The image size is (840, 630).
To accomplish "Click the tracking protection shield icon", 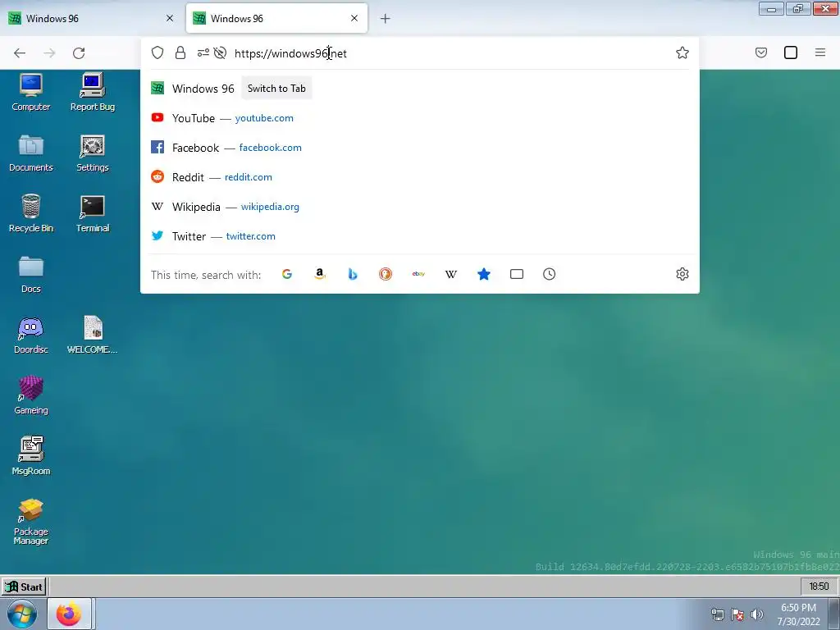I will tap(157, 52).
